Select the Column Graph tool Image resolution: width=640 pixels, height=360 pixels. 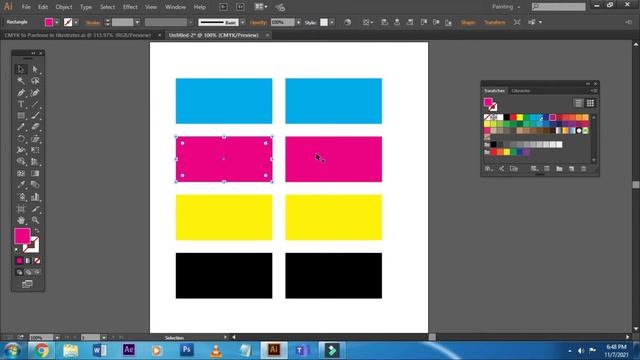coord(35,197)
